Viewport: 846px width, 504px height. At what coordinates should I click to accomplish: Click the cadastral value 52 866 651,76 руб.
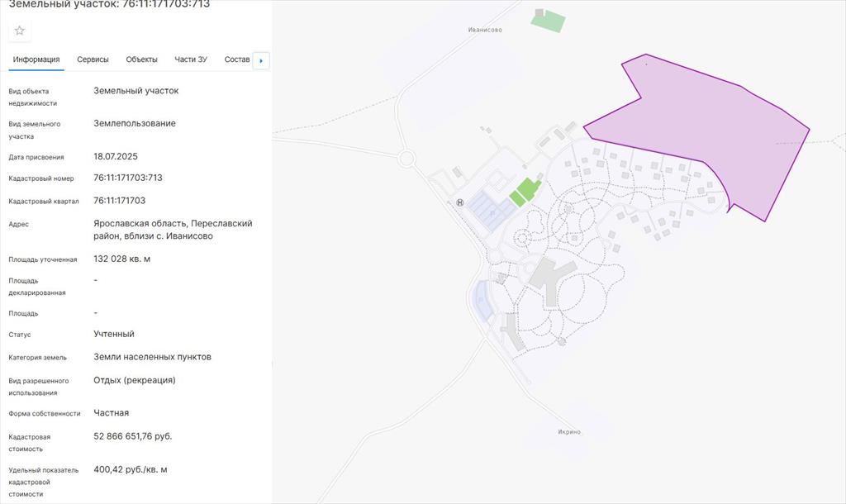(133, 436)
